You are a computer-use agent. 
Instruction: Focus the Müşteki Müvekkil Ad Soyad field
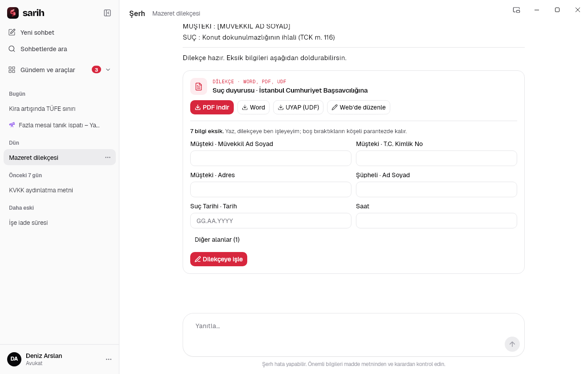271,159
